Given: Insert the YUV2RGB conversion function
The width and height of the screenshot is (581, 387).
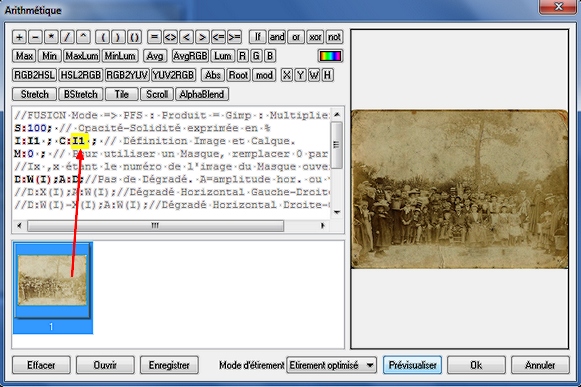Looking at the screenshot, I should (x=173, y=75).
